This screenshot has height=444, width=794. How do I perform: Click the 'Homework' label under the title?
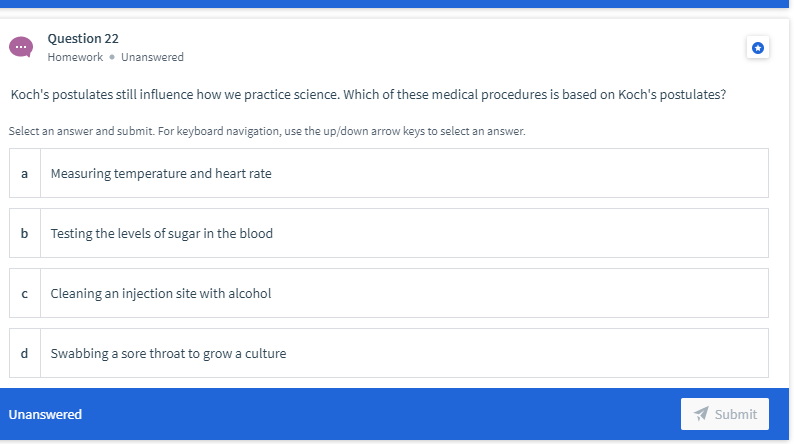75,57
